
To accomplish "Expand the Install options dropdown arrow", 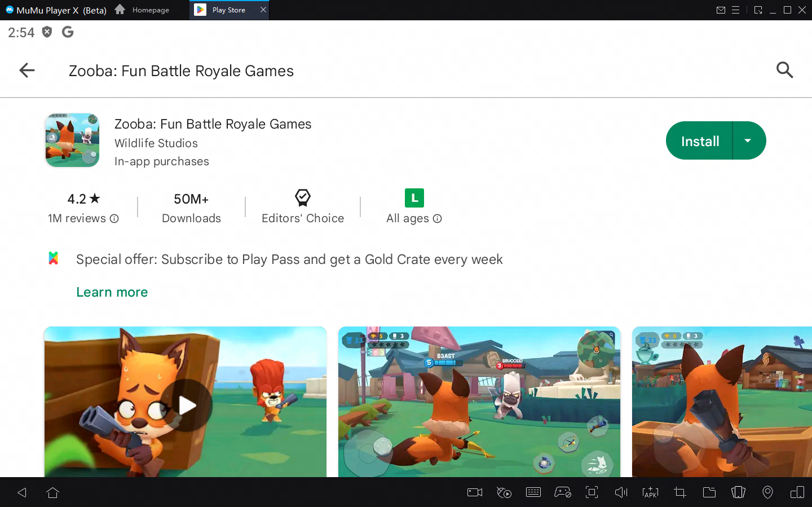I will [x=748, y=141].
